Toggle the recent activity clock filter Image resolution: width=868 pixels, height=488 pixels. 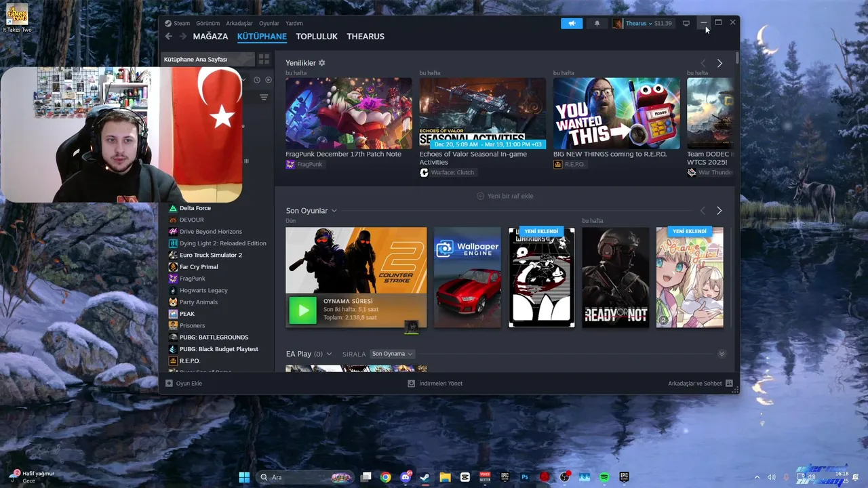tap(257, 80)
